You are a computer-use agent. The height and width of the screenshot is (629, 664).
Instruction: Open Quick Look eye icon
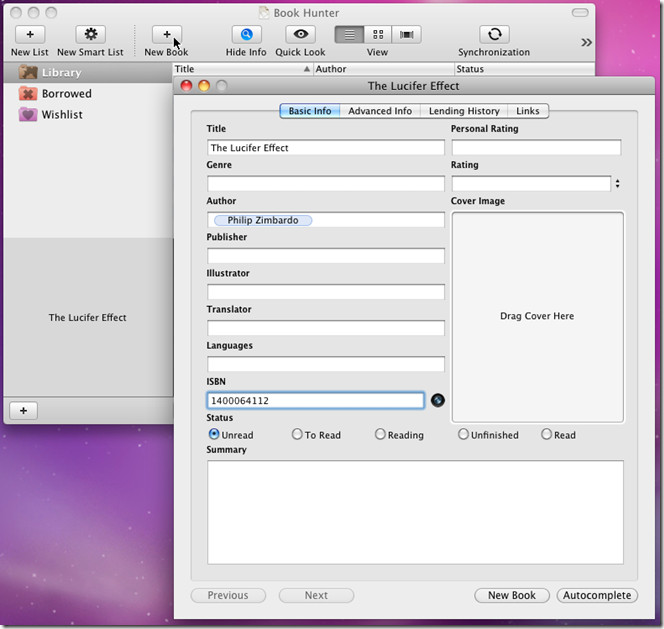[300, 34]
